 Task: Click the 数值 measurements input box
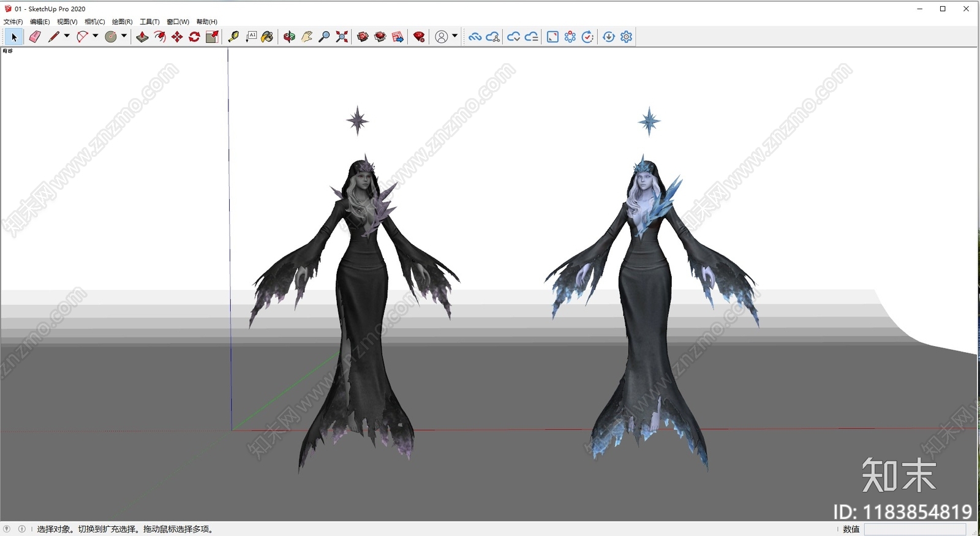point(915,529)
